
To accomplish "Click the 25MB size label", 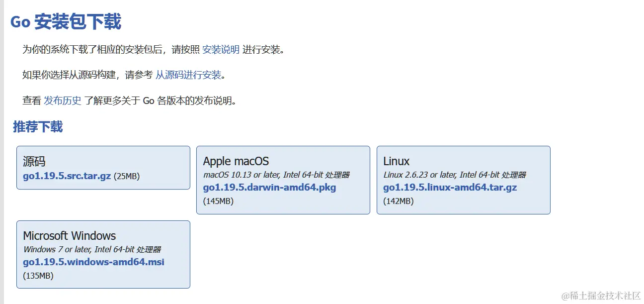I will pos(127,177).
